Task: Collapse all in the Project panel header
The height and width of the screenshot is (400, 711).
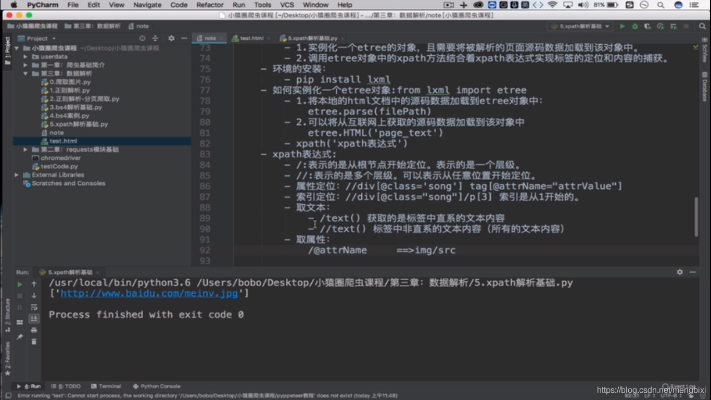Action: coord(155,39)
